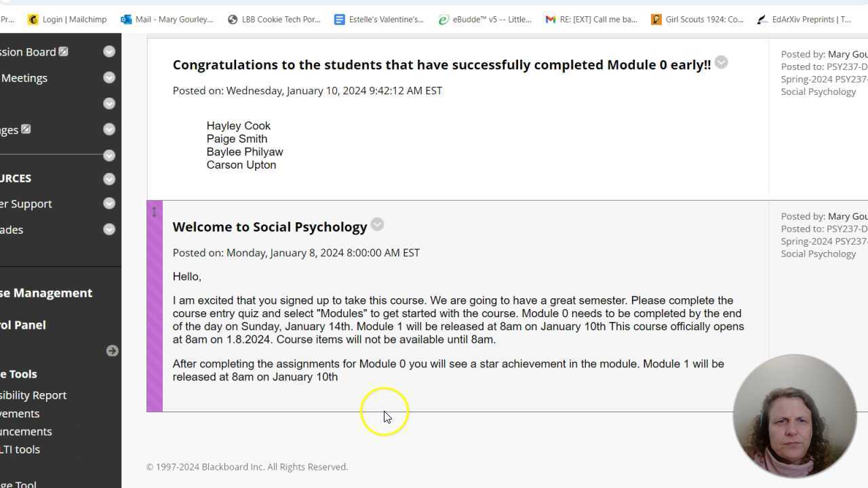Open the eBudde v5 bookmark
The image size is (868, 488).
[484, 20]
